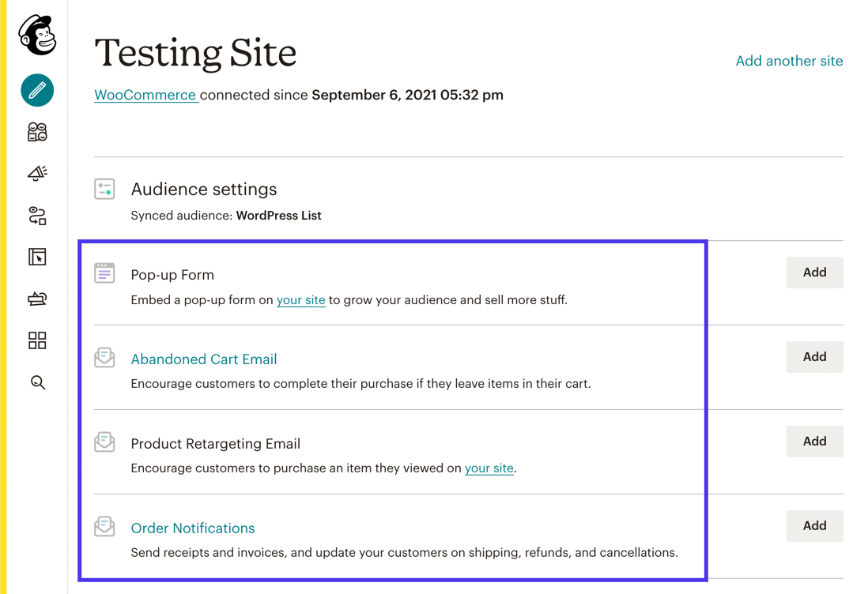The width and height of the screenshot is (868, 594).
Task: Open Customer Journeys via the automation path icon
Action: click(x=36, y=216)
